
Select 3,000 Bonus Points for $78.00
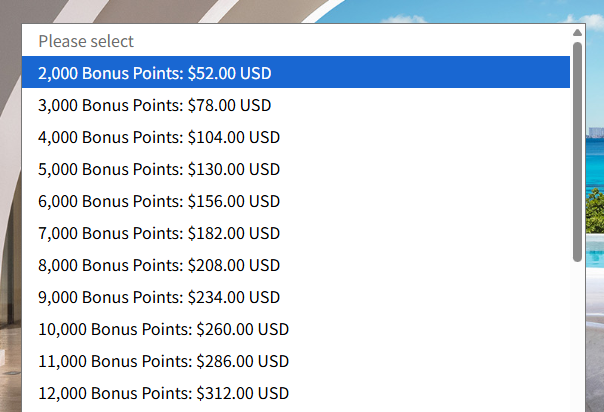155,105
